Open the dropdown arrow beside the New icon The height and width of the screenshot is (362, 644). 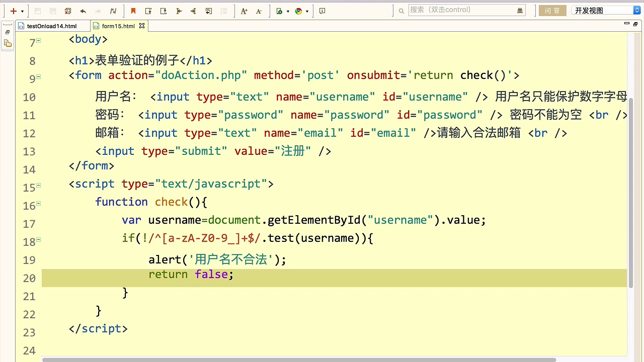tap(22, 11)
